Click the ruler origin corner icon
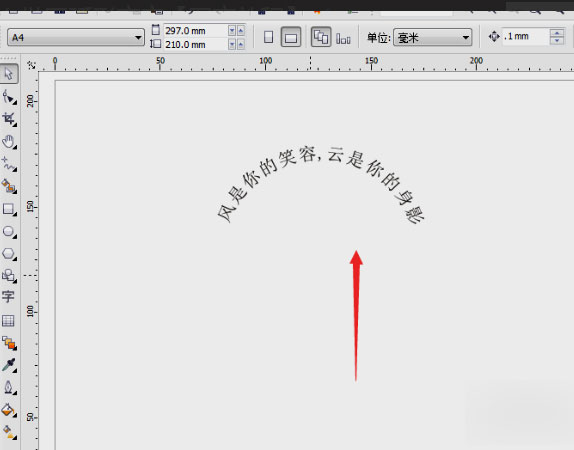Image resolution: width=574 pixels, height=450 pixels. click(x=31, y=65)
